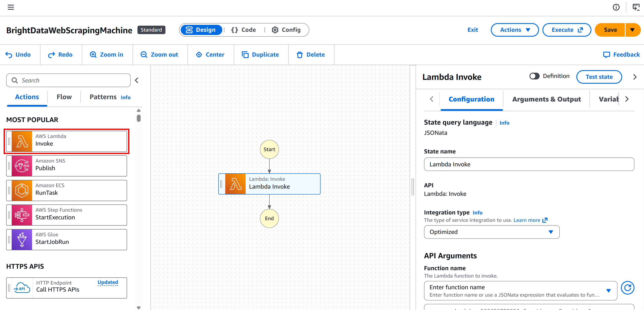Switch to the Code view
Screen dimensions: 644x310
[x=244, y=30]
